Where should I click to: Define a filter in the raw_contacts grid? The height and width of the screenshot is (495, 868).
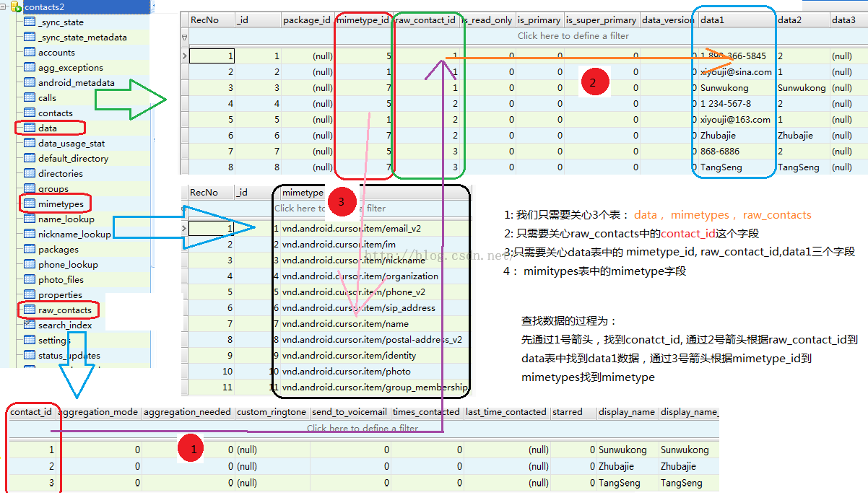362,428
